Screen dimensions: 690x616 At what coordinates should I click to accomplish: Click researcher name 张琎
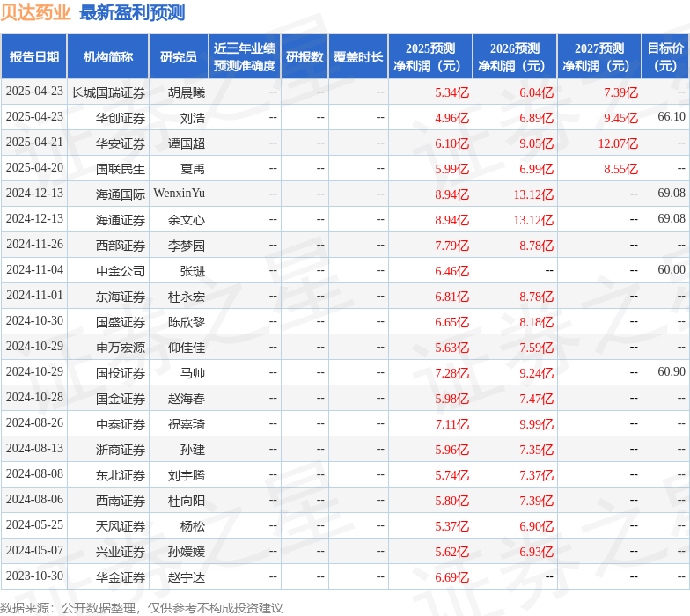[193, 271]
